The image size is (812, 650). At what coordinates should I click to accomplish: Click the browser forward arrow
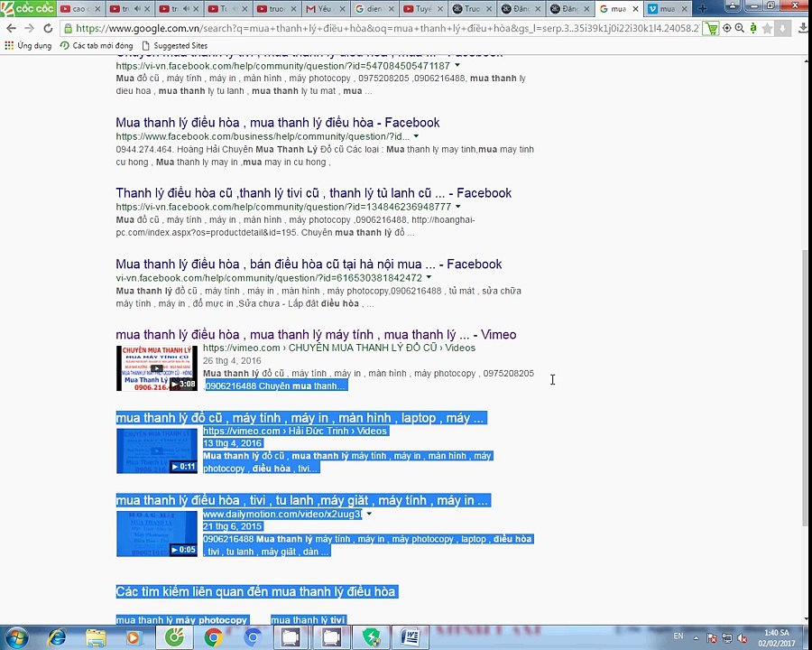click(x=30, y=29)
